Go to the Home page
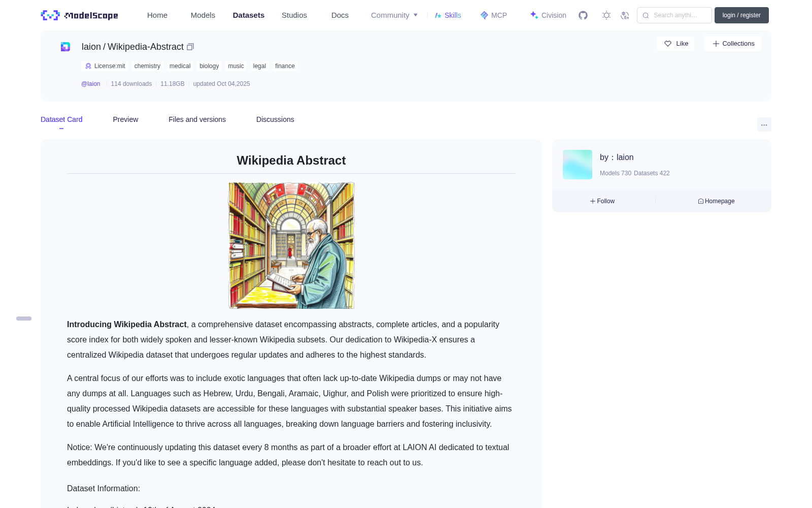The width and height of the screenshot is (812, 508). click(157, 15)
